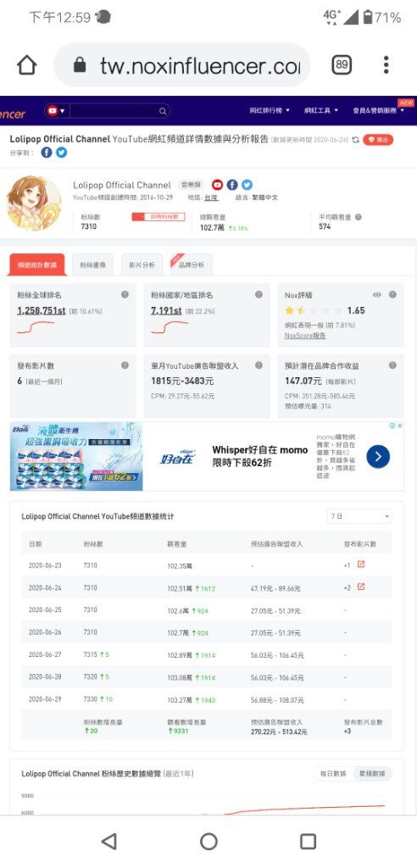Image resolution: width=417 pixels, height=868 pixels.
Task: Click help icon on Nox評級 card
Action: [392, 294]
